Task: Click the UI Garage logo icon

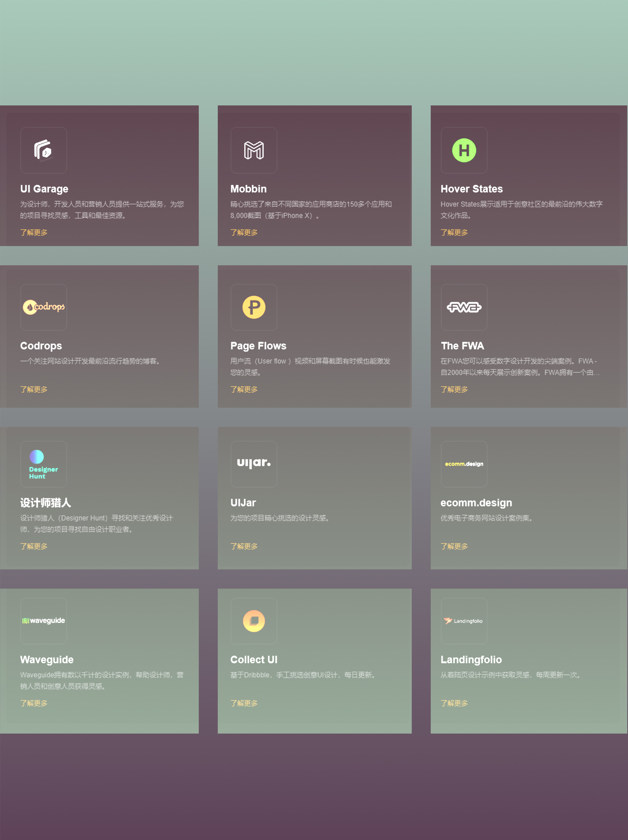Action: pyautogui.click(x=43, y=150)
